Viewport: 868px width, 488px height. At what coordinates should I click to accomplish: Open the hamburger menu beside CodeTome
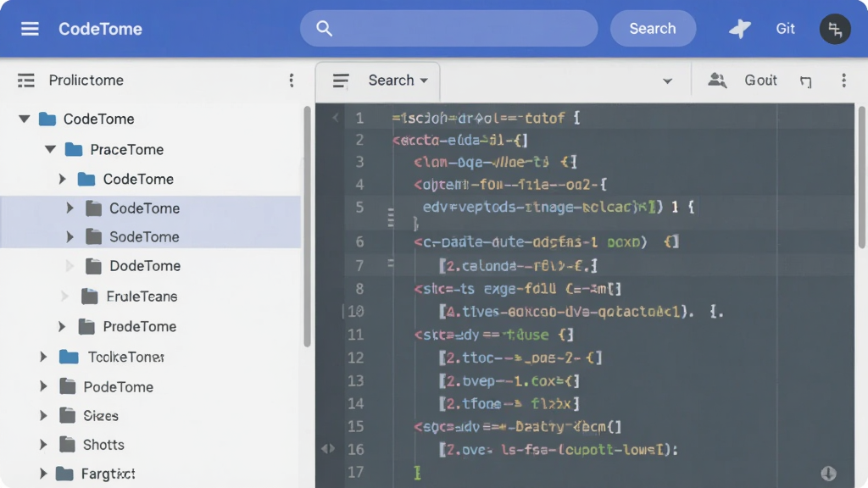point(30,29)
